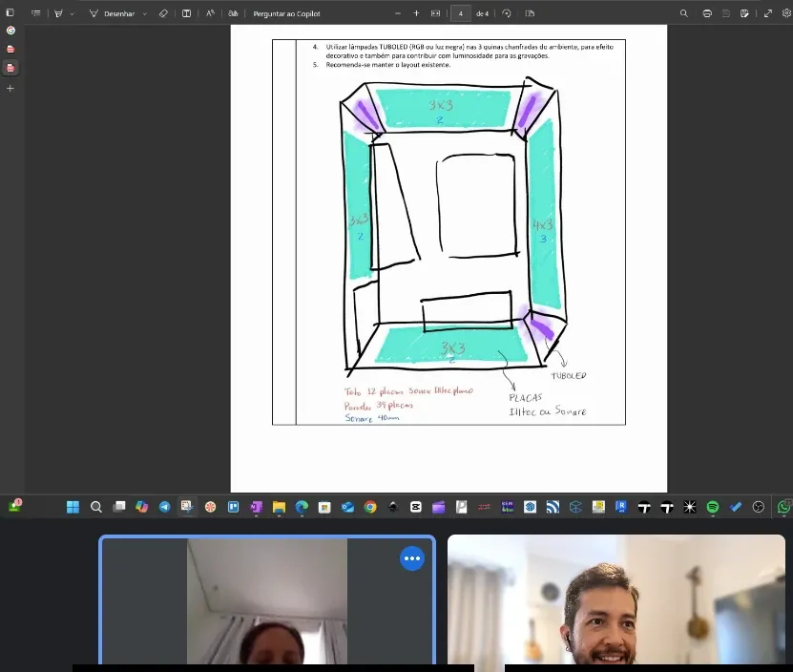The width and height of the screenshot is (793, 672).
Task: Open the PDF search magnifier
Action: (684, 13)
